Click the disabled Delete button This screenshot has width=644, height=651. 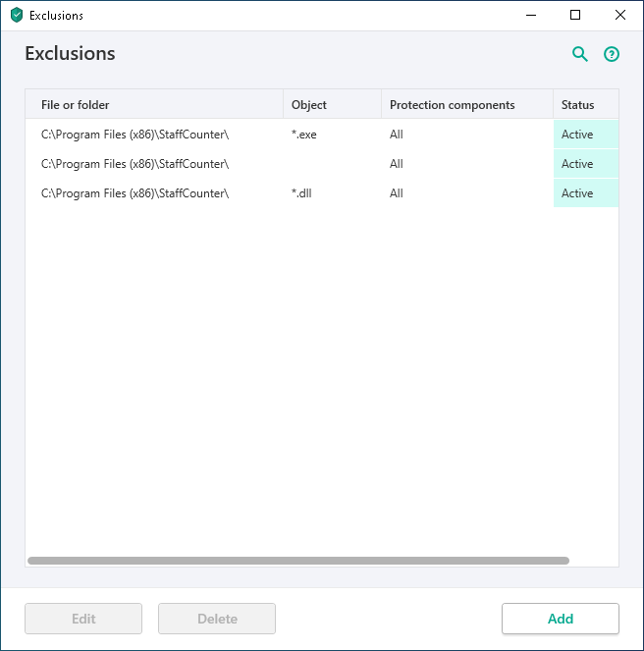pos(217,619)
